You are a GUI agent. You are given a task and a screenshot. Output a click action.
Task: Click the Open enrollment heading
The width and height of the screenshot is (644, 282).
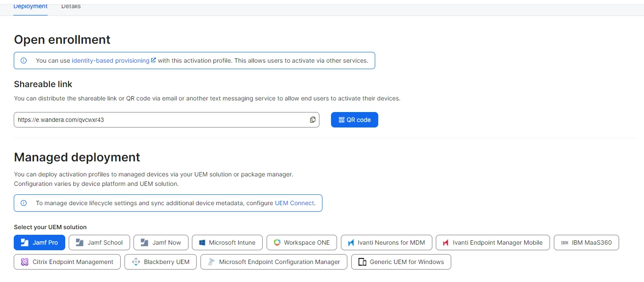[x=62, y=39]
